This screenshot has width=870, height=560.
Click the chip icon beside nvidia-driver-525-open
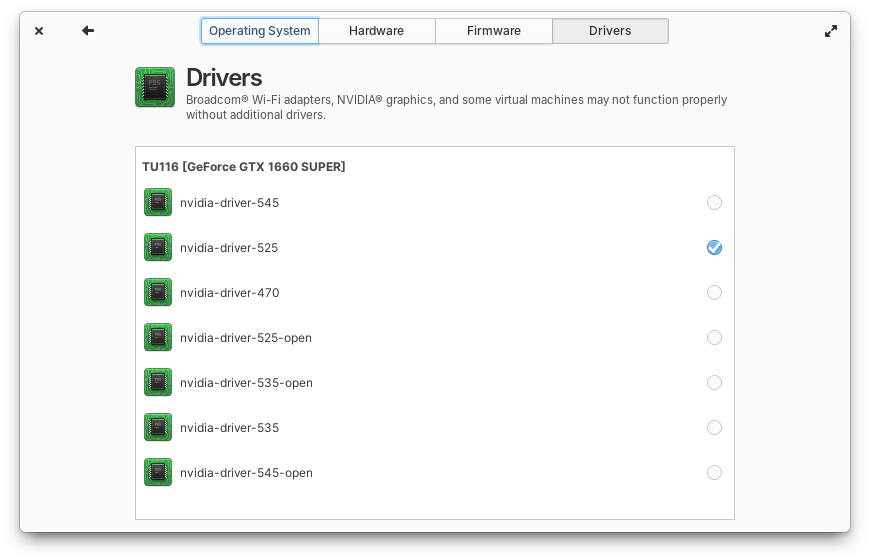tap(158, 337)
